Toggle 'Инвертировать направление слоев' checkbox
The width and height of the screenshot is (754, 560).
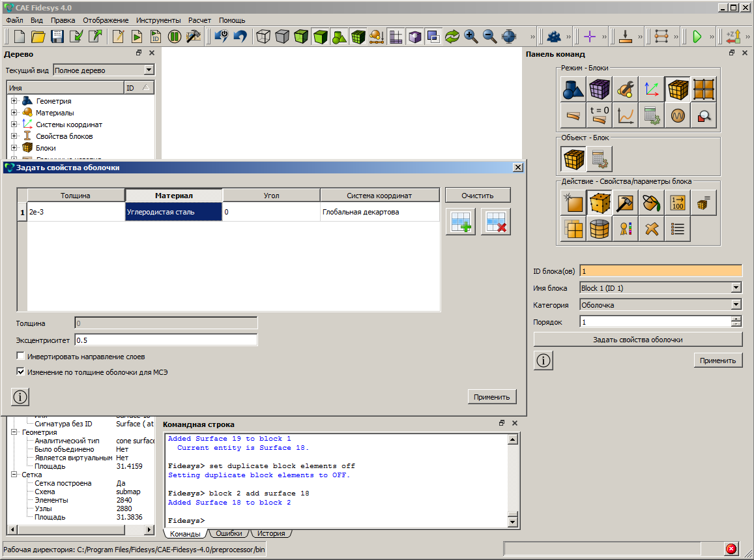pos(21,356)
